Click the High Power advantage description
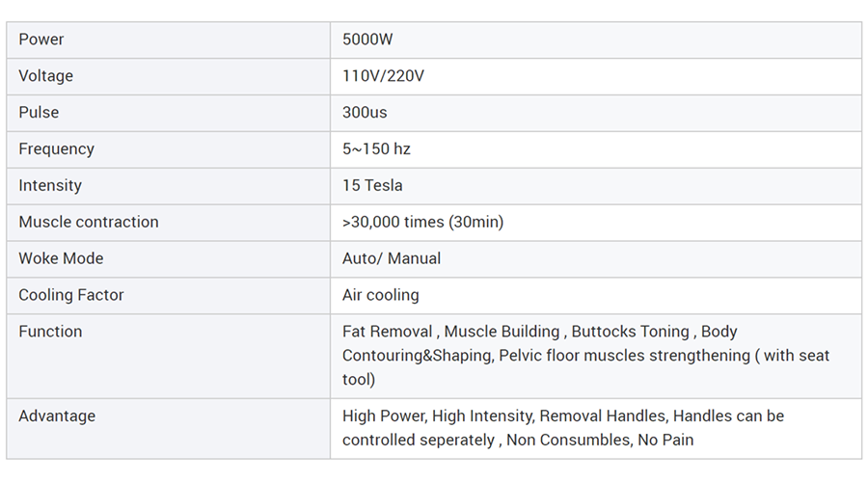Viewport: 868px width, 482px height. click(562, 428)
